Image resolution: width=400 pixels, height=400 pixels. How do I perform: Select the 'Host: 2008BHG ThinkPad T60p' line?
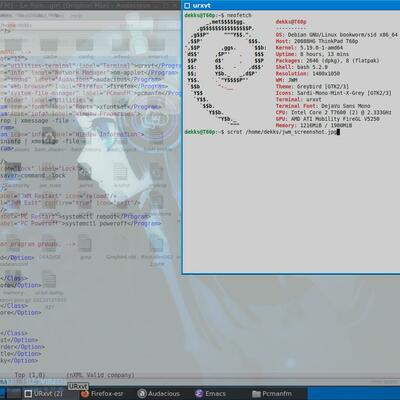coord(317,41)
